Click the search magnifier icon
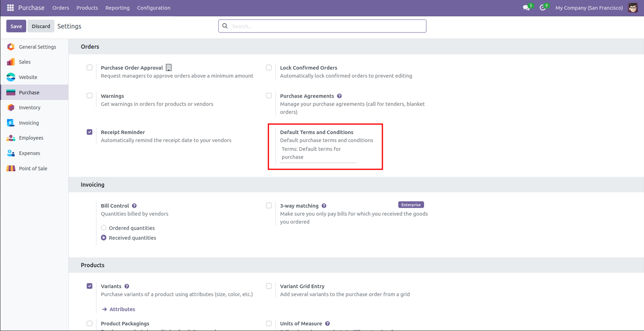644x331 pixels. coord(225,26)
